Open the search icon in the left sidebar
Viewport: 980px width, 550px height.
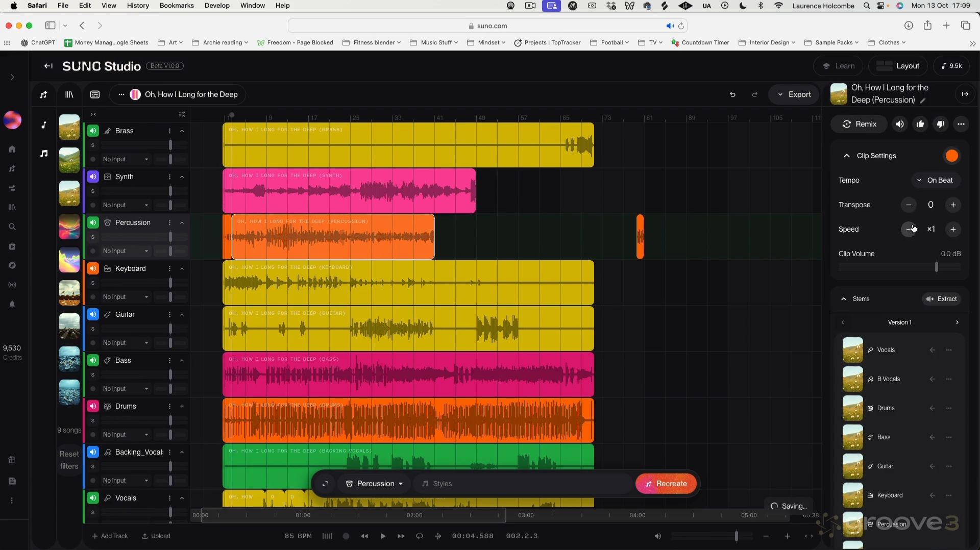click(12, 227)
